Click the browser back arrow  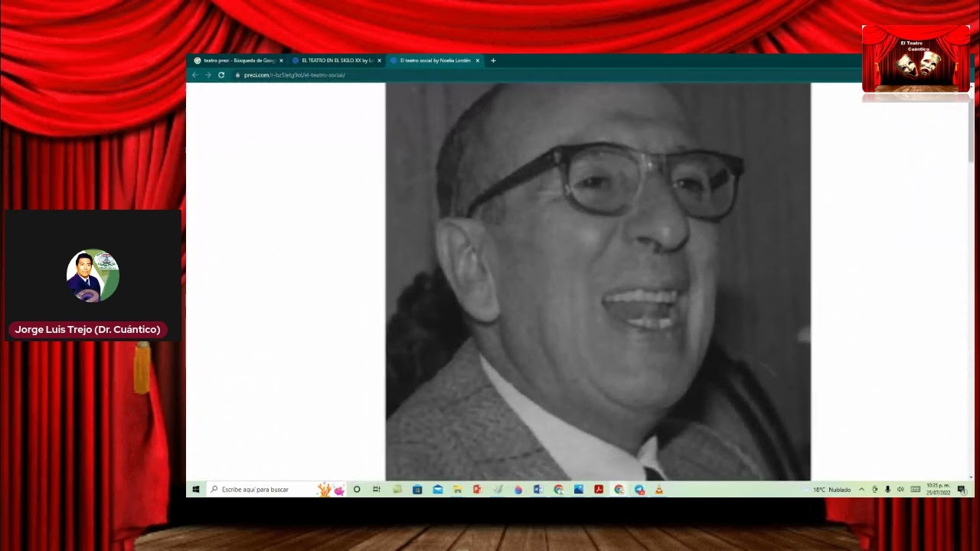point(194,75)
